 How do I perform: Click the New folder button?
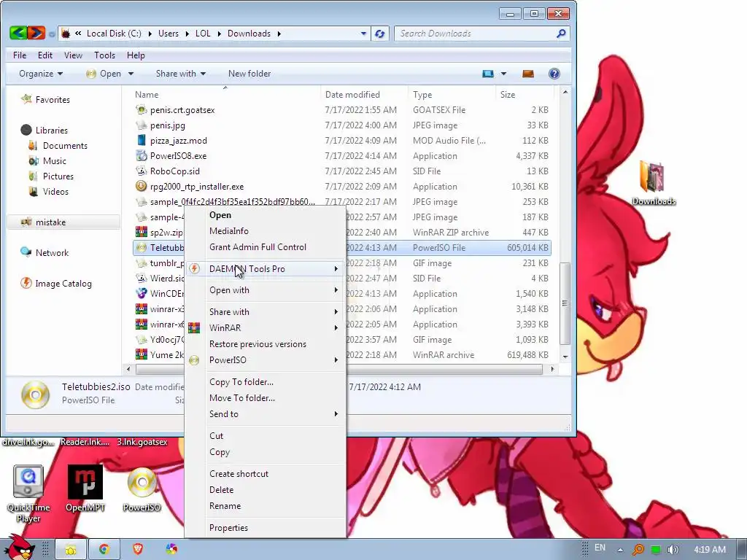[x=249, y=74]
